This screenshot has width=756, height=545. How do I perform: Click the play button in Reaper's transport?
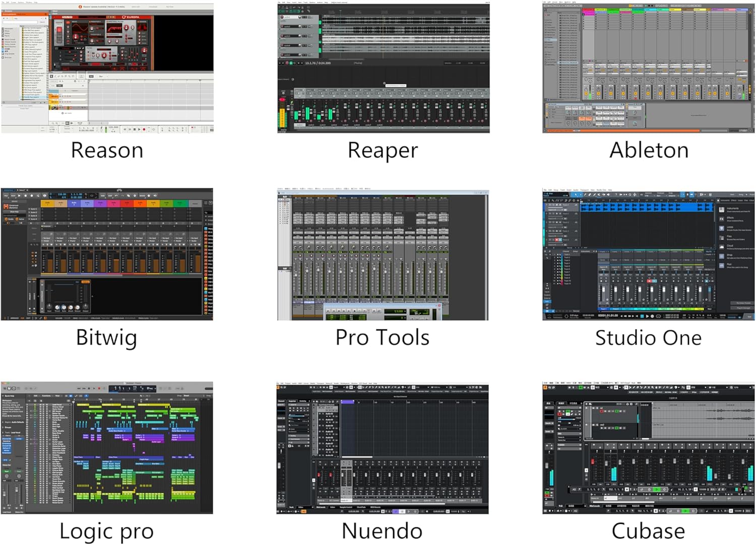(x=291, y=62)
